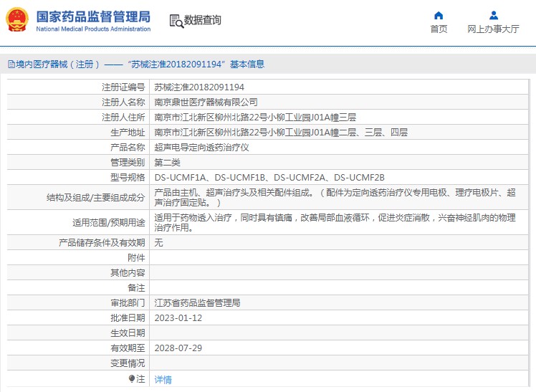The image size is (536, 392).
Task: Click the 生产地址 row label
Action: tap(128, 133)
